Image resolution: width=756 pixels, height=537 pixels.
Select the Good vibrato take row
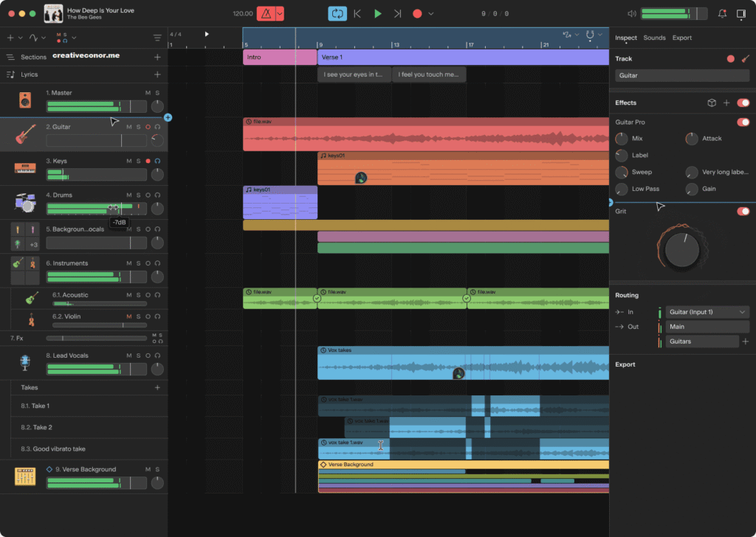[89, 448]
